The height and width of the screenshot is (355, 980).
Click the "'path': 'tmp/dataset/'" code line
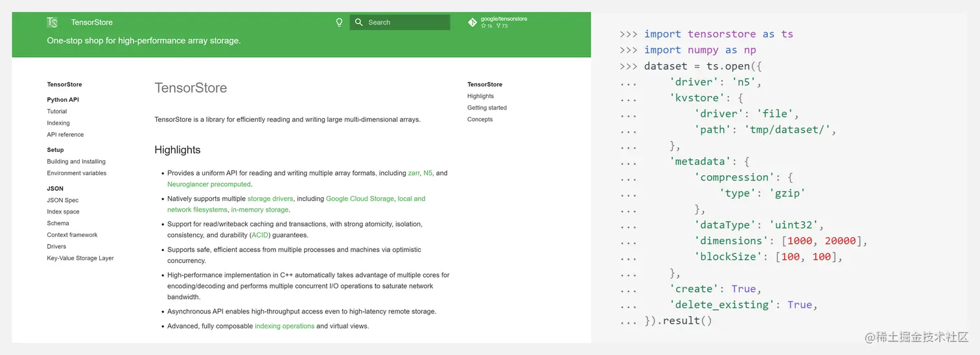click(x=766, y=129)
